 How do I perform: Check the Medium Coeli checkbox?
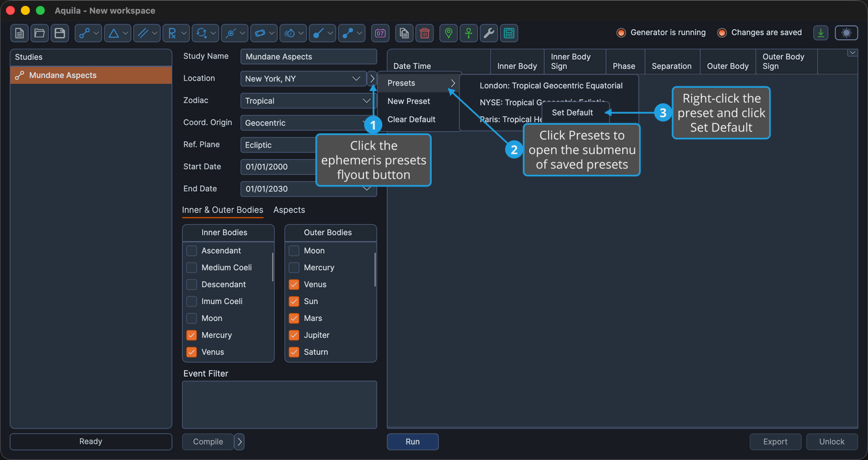pyautogui.click(x=192, y=268)
